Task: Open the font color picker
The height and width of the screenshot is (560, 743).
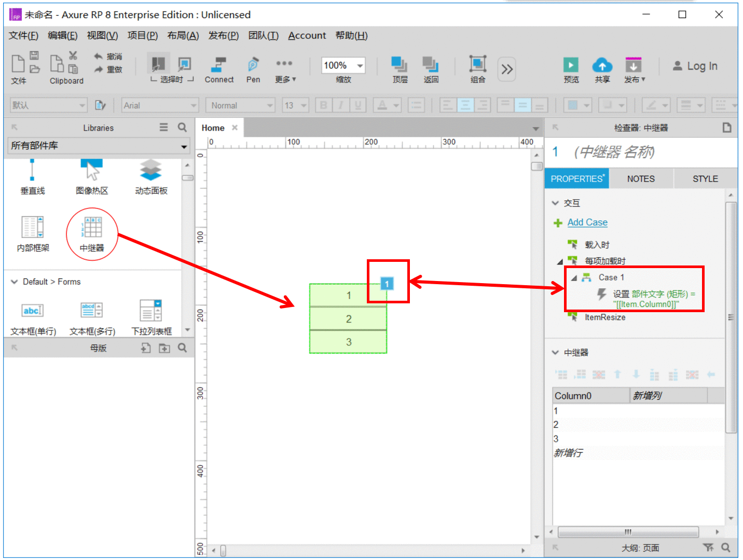Action: click(387, 105)
